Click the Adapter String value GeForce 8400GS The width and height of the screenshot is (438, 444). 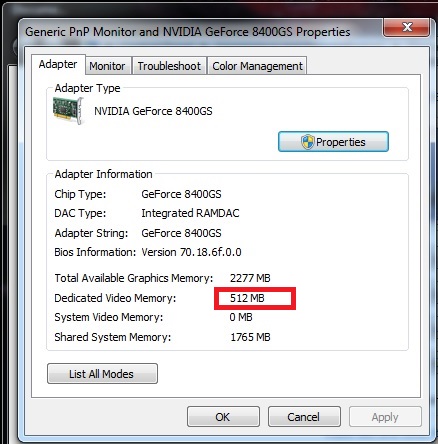(181, 233)
